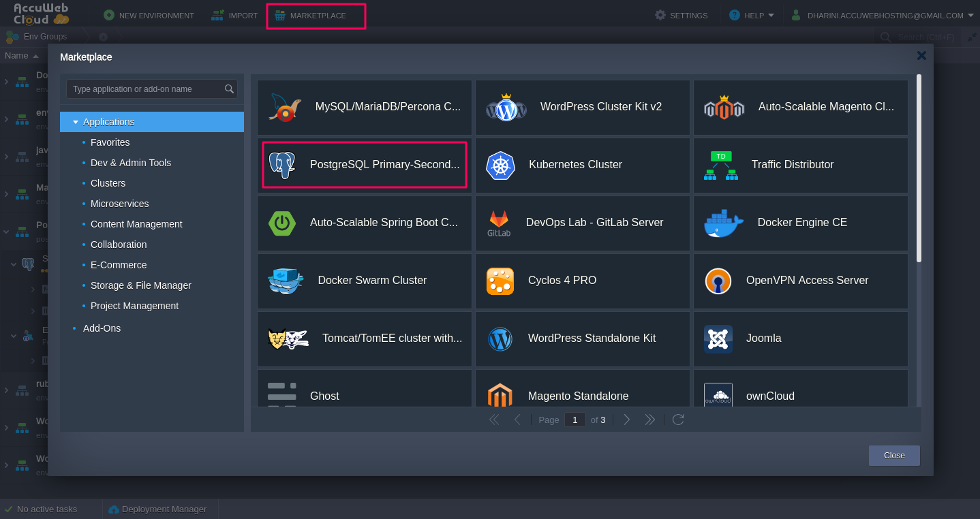Collapse the Applications category

click(76, 123)
